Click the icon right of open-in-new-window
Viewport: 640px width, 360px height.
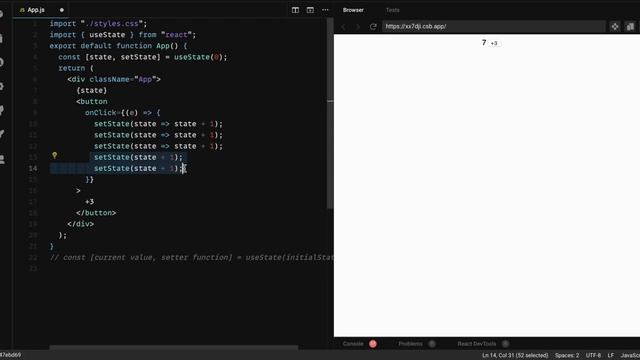(630, 27)
